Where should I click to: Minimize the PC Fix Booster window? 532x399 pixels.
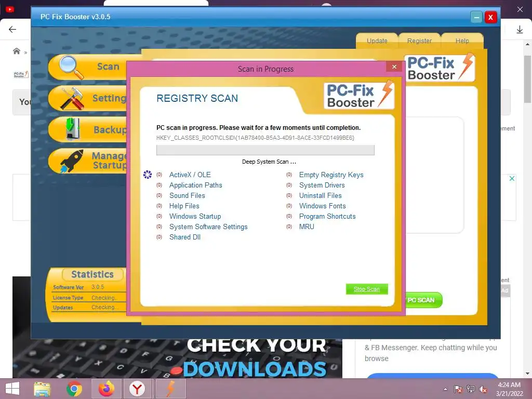point(476,17)
